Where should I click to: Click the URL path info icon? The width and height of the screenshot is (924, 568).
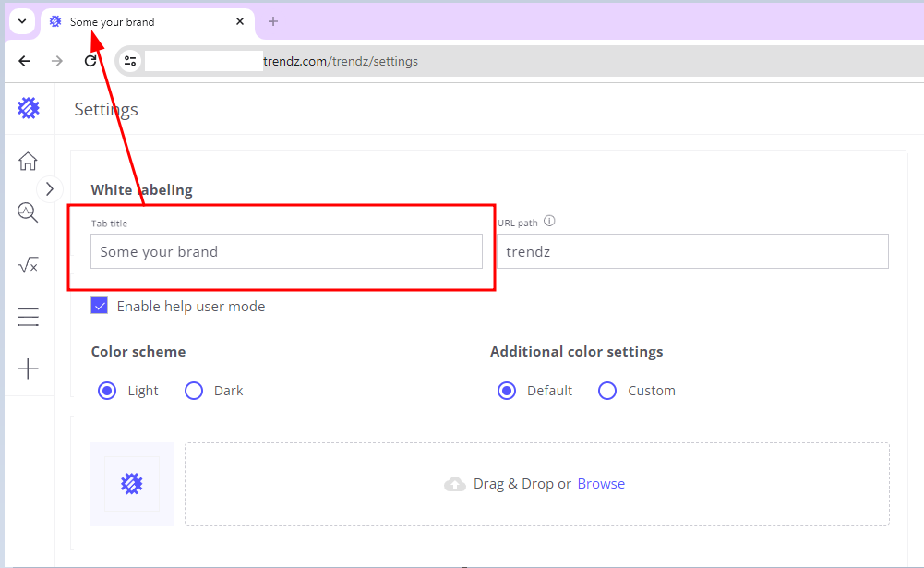[x=549, y=222]
